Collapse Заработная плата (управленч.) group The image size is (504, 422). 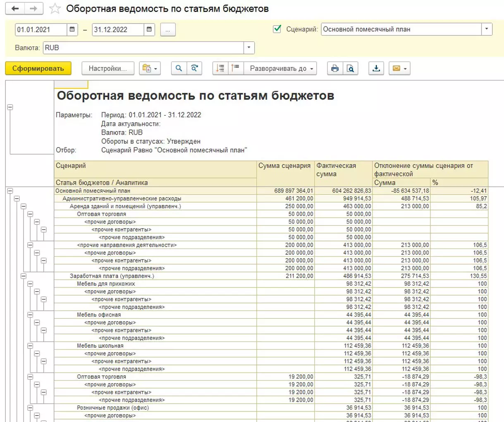23,276
